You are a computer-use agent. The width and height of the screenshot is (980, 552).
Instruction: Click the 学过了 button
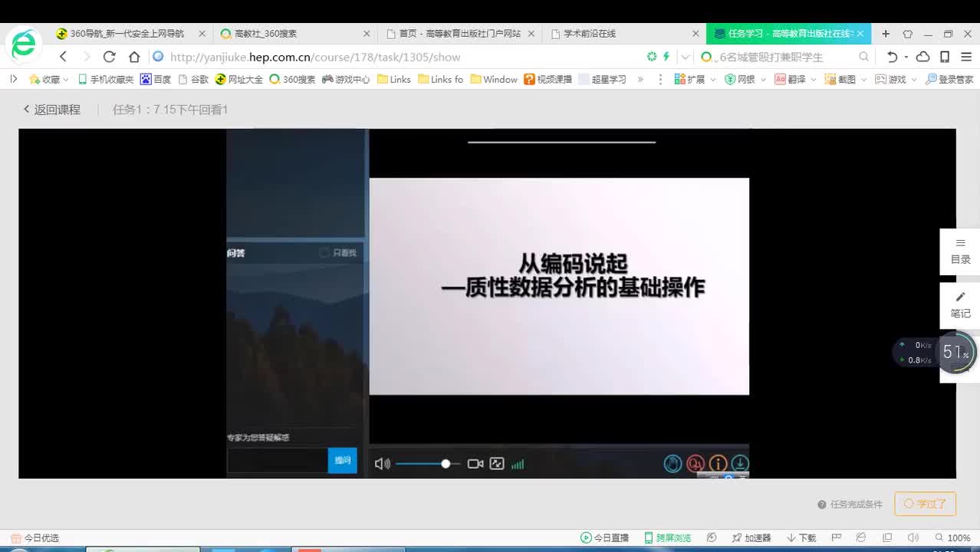(925, 504)
